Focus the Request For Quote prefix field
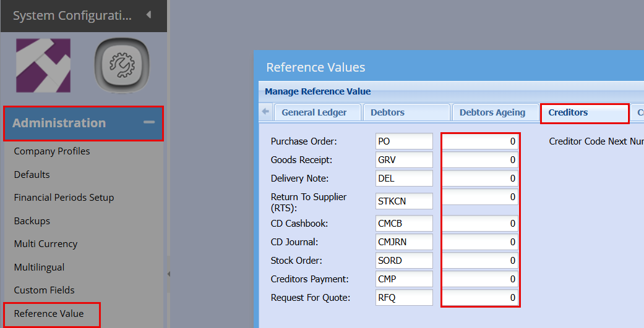Viewport: 644px width, 328px height. (404, 298)
